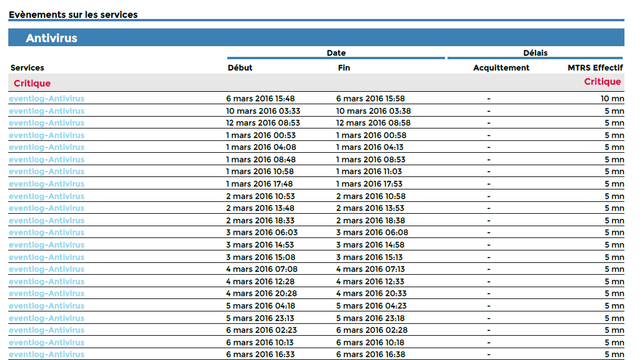The height and width of the screenshot is (360, 644).
Task: Open eventlog-Antivirus event from 10 mars 03:33
Action: point(46,111)
